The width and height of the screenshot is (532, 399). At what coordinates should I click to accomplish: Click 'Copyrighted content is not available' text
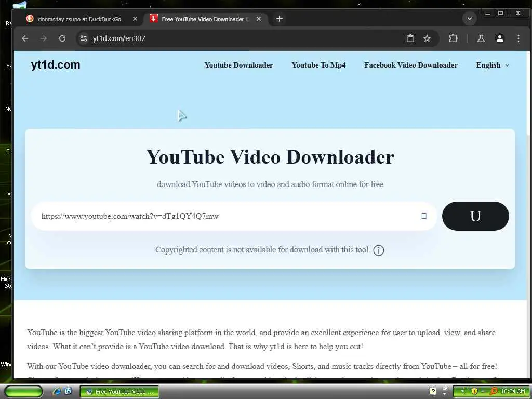pyautogui.click(x=262, y=250)
